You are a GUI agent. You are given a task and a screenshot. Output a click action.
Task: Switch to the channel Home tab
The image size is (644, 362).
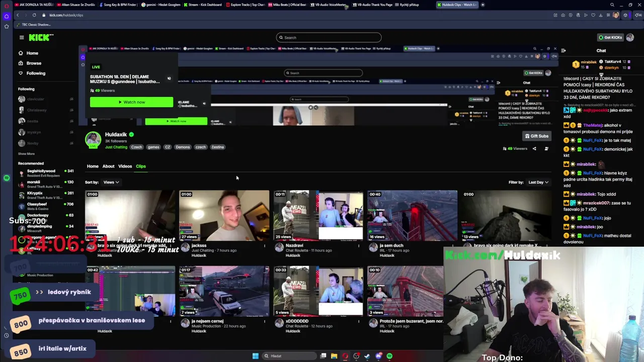[x=93, y=166]
